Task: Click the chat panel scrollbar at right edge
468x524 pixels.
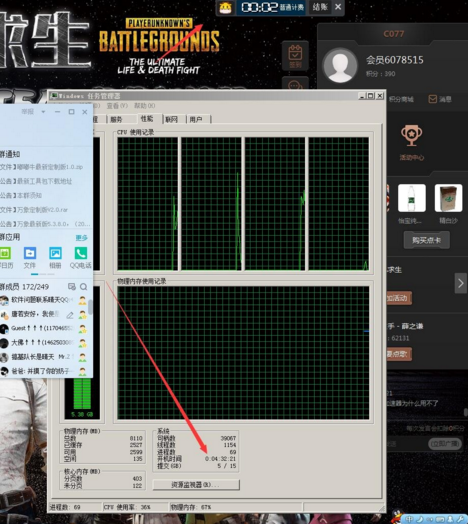Action: click(466, 412)
